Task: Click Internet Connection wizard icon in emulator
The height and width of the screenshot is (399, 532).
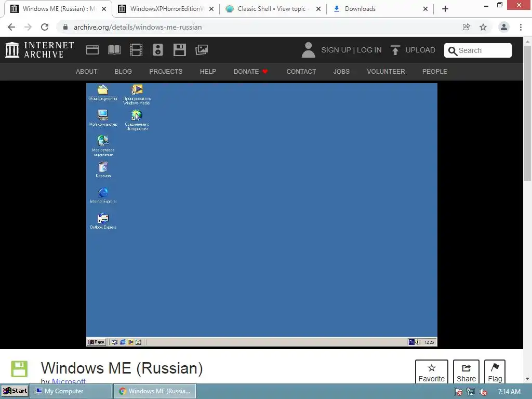Action: pos(137,120)
